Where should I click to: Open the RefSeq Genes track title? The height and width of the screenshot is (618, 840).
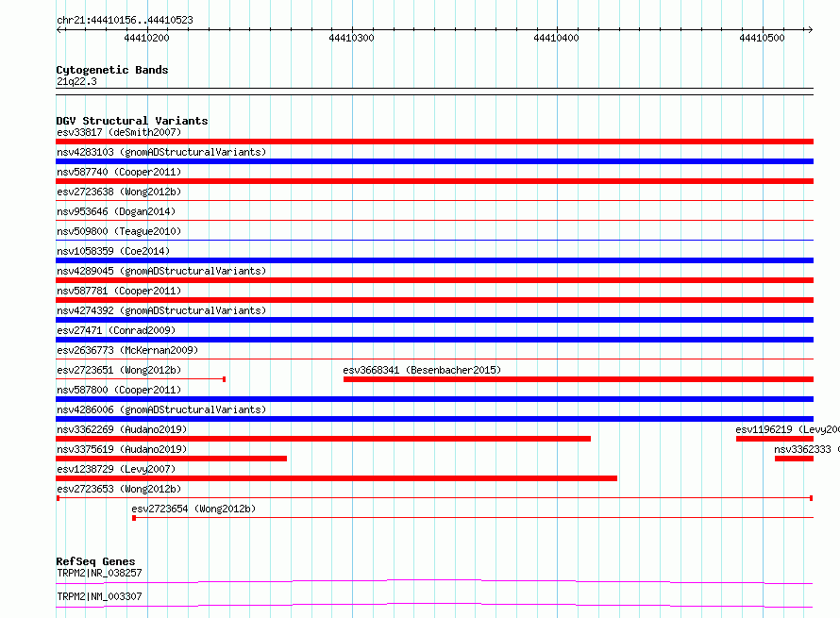pos(95,561)
